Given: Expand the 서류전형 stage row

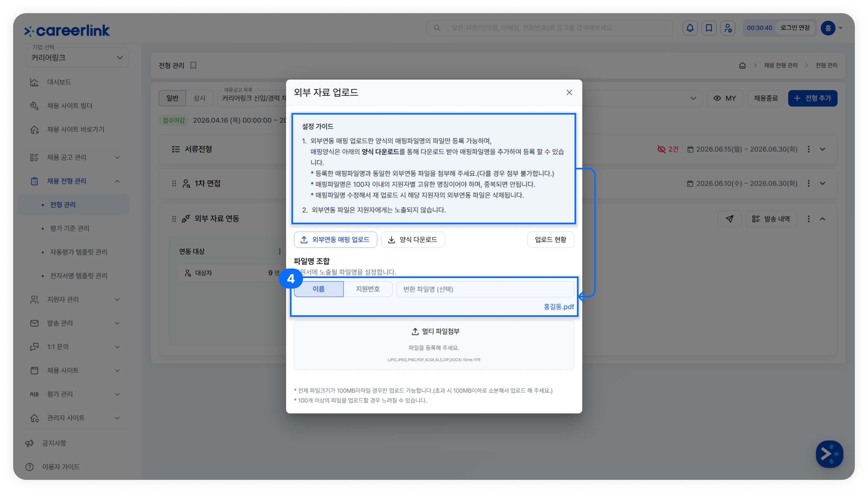Looking at the screenshot, I should pos(823,149).
